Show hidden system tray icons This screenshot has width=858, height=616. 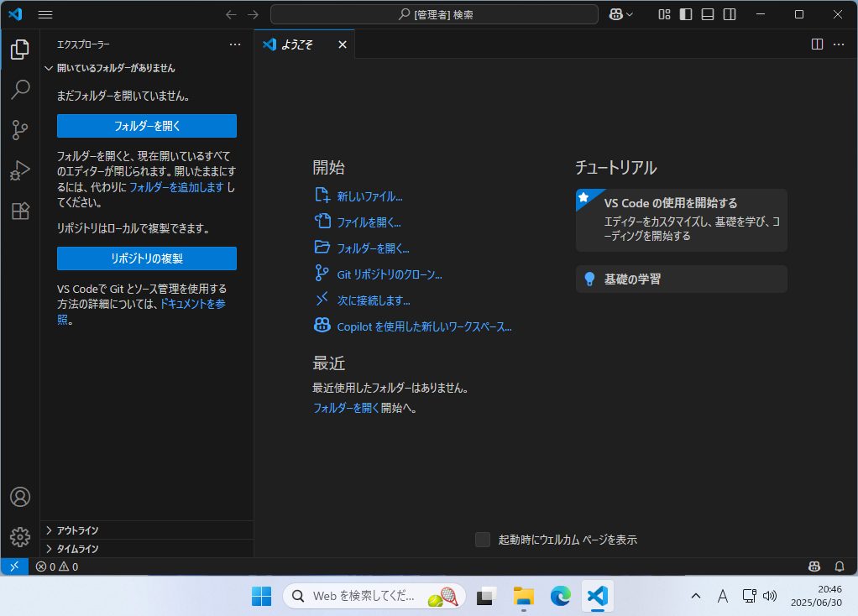point(695,596)
